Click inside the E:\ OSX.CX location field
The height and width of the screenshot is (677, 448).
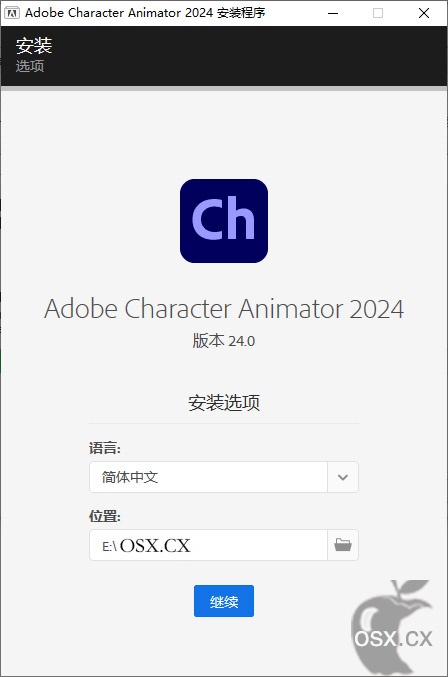pyautogui.click(x=208, y=545)
